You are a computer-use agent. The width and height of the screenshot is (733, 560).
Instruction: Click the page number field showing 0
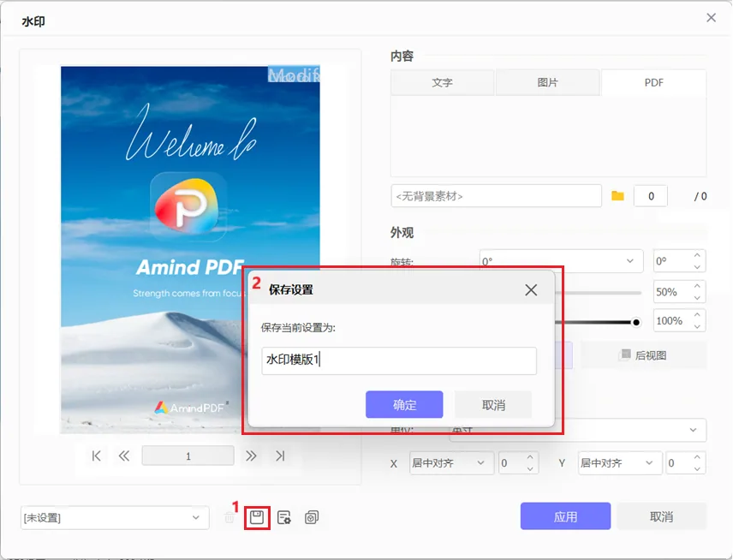coord(651,196)
